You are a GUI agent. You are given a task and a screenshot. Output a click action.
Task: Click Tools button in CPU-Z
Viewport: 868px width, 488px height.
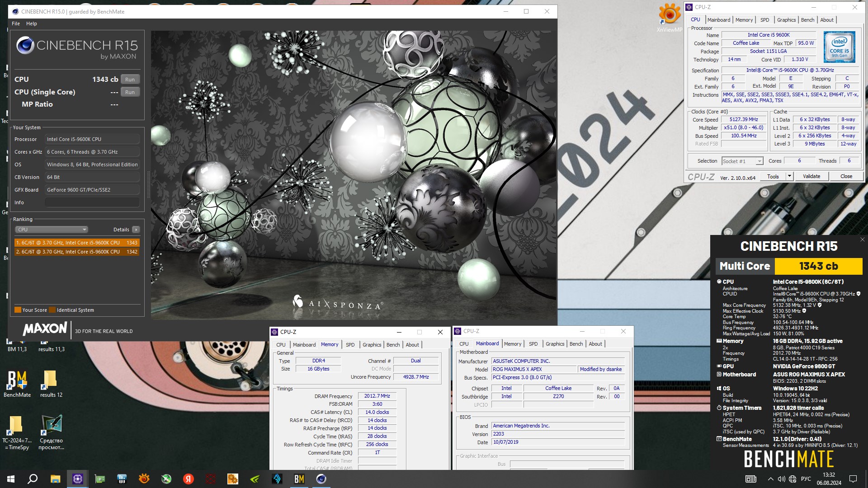click(773, 176)
